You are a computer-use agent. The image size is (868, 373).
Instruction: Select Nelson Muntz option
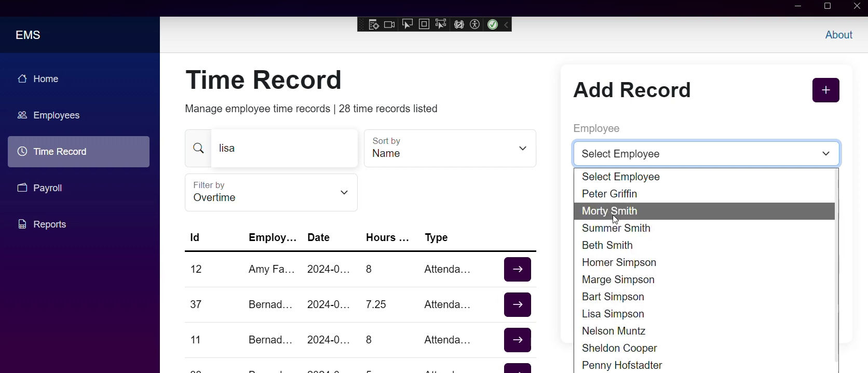tap(704, 331)
